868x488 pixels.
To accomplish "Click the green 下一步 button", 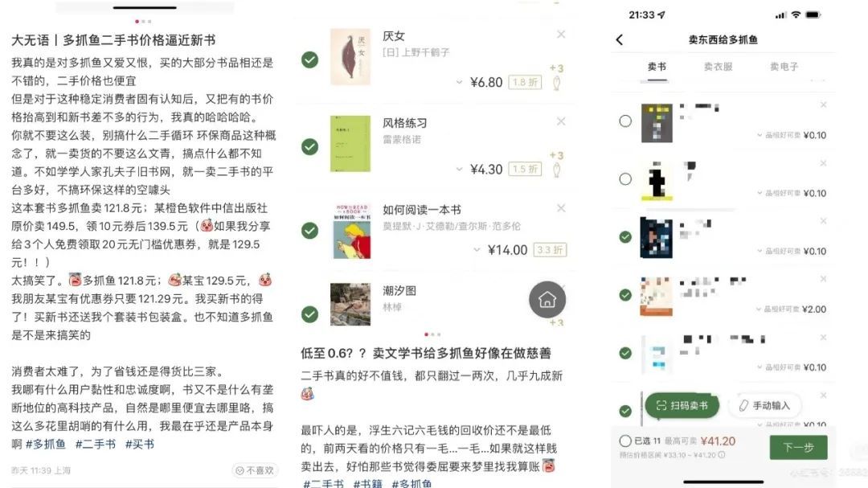I will point(798,448).
